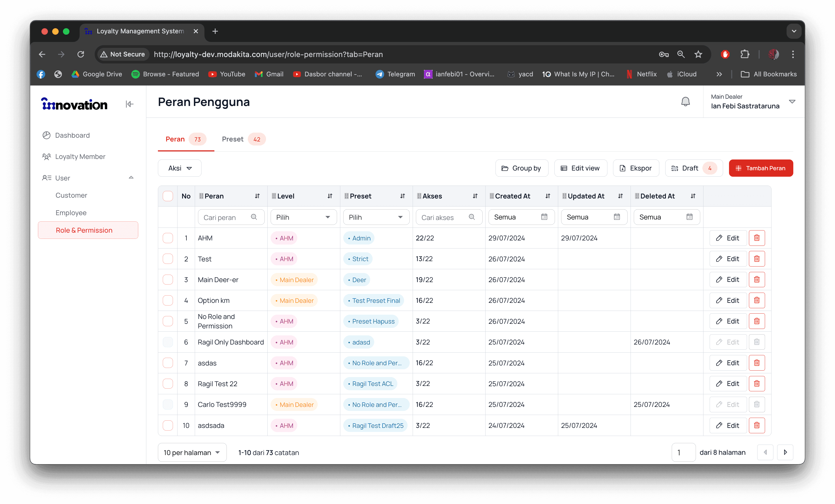
Task: Sort the Peran column with its sort arrows
Action: [x=257, y=196]
